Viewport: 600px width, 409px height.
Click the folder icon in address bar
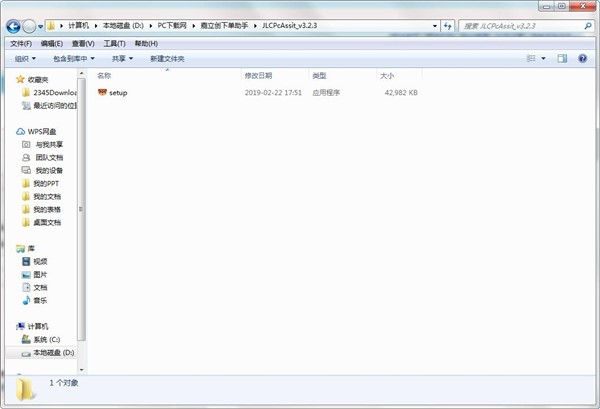pyautogui.click(x=51, y=26)
